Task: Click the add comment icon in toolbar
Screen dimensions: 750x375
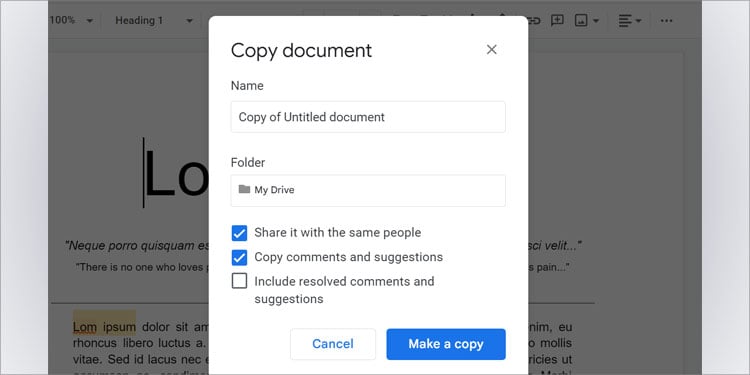Action: tap(557, 21)
